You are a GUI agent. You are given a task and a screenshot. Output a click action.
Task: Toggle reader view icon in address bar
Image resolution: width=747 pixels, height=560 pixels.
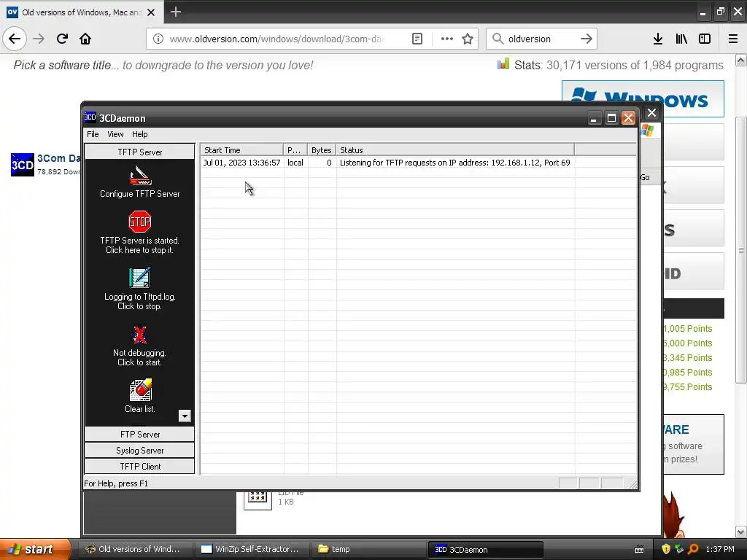(417, 39)
